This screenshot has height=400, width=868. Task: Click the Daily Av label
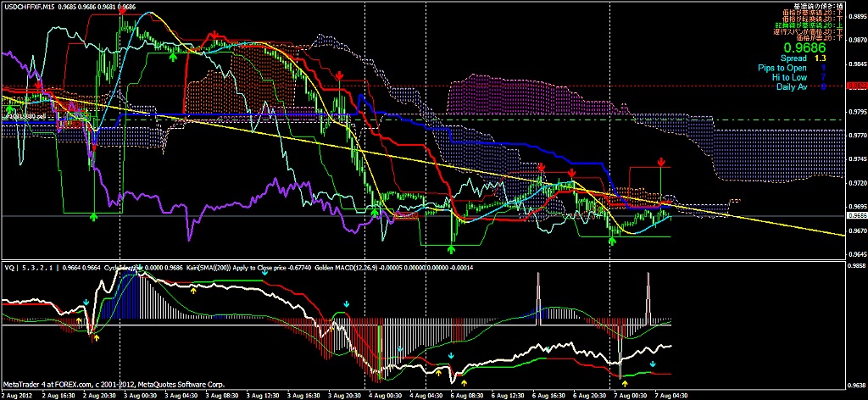tap(790, 86)
